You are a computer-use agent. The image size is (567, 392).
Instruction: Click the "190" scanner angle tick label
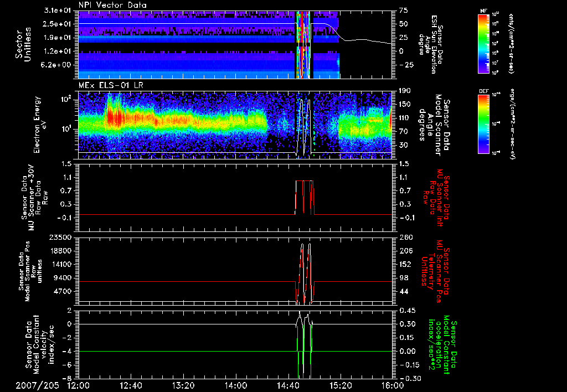pyautogui.click(x=405, y=90)
